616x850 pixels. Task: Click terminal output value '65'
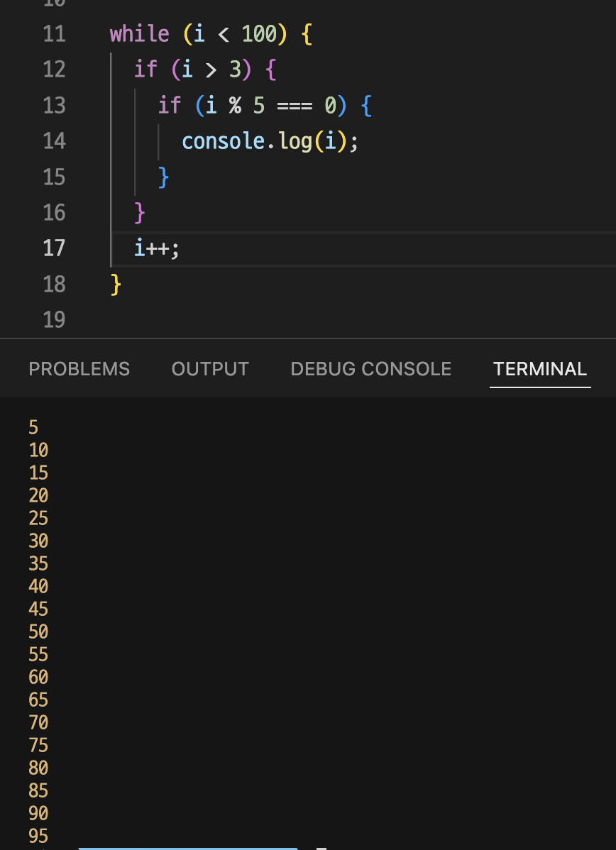click(38, 700)
